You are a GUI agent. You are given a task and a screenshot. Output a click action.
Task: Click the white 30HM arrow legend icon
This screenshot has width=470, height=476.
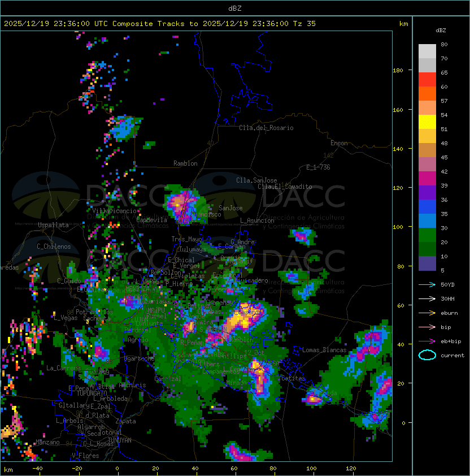[427, 298]
